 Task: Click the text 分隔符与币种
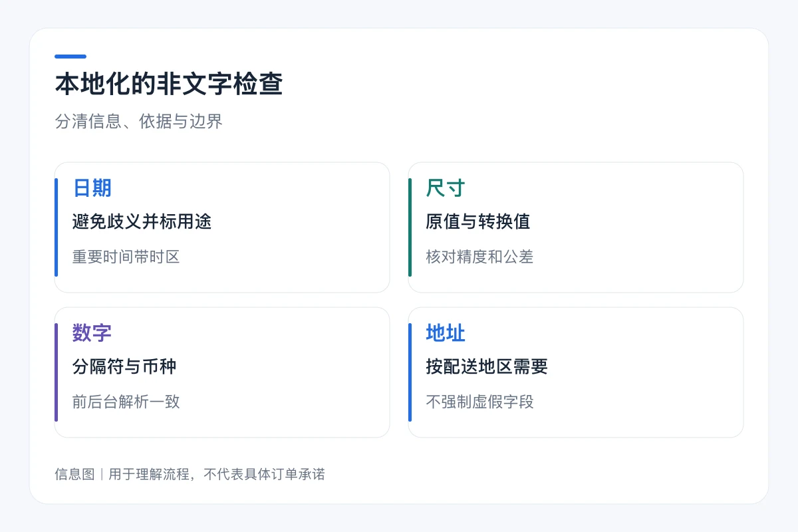[124, 366]
